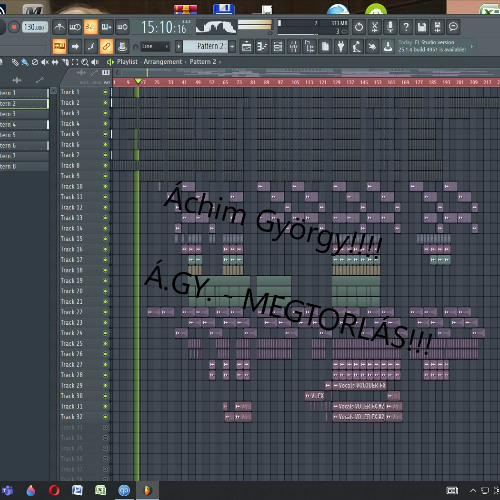The image size is (500, 500).
Task: Open the Piano roll view button
Action: pos(262,47)
